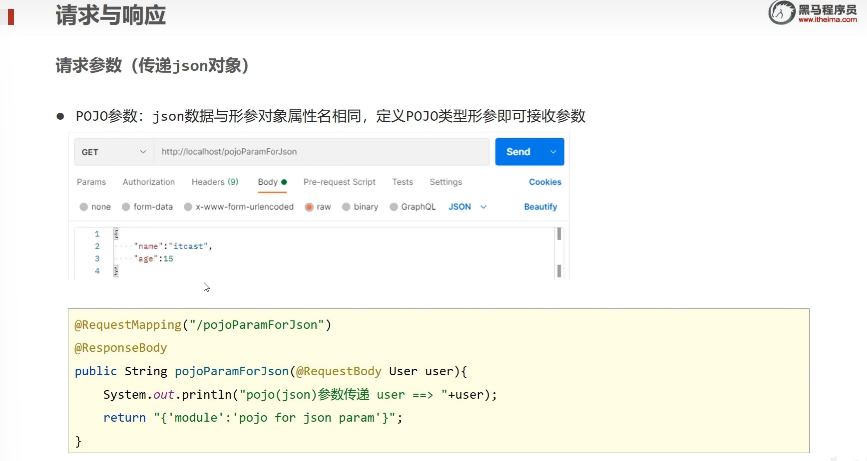Click line 2 "name":"itcast" in editor
Image resolution: width=867 pixels, height=461 pixels.
173,246
